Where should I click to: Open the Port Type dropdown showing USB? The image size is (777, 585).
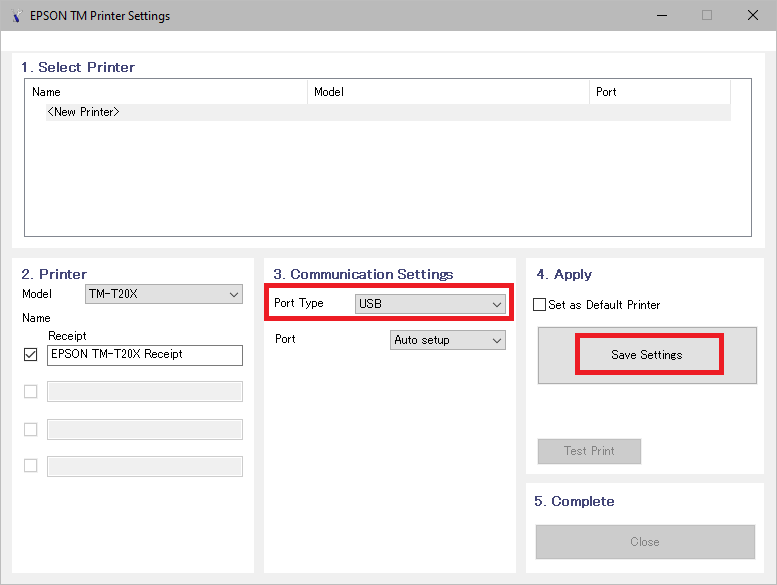430,304
